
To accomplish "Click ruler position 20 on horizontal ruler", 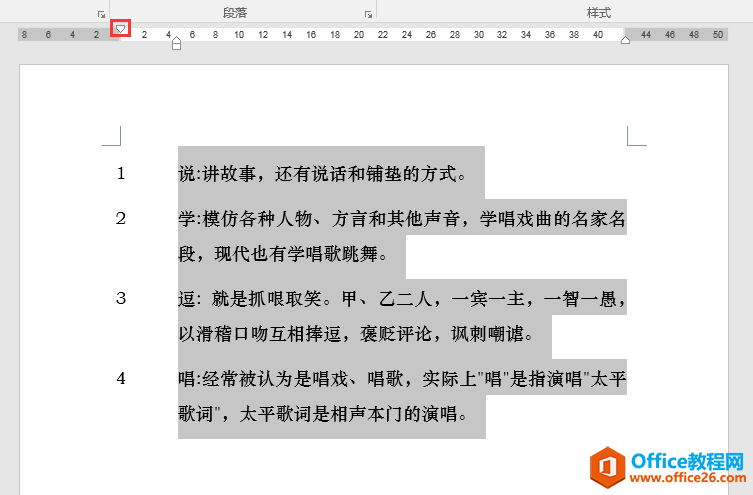I will [359, 35].
